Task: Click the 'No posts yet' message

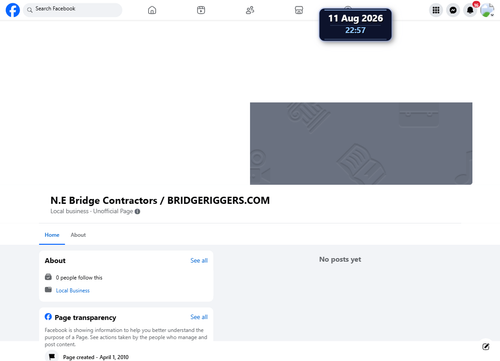Action: [340, 259]
